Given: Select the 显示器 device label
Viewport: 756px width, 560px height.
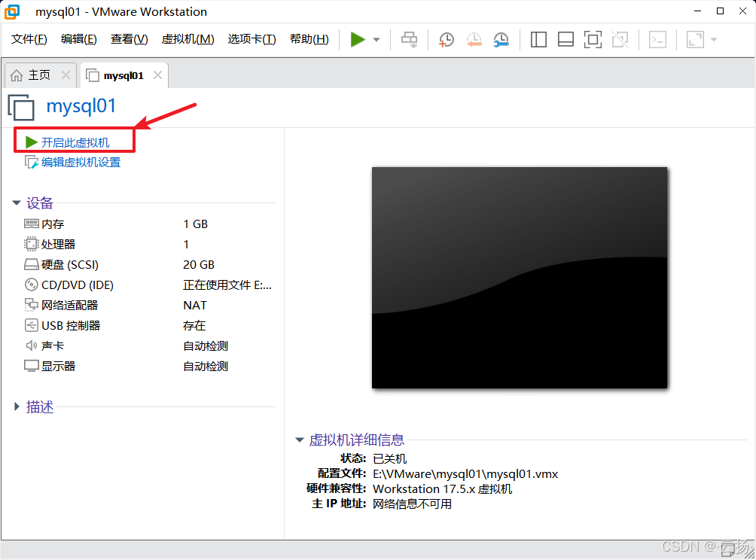Looking at the screenshot, I should 58,366.
